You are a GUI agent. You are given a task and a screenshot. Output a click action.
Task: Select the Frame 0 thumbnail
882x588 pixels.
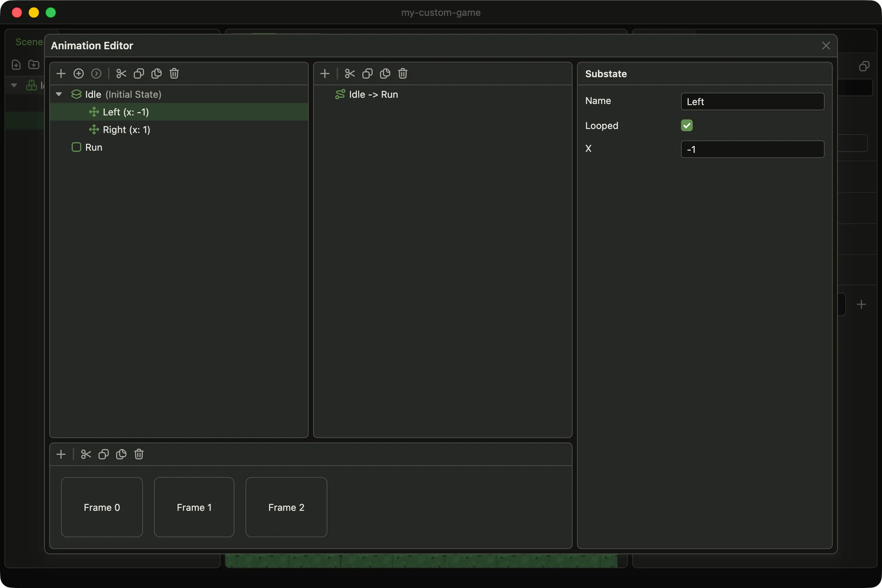coord(102,507)
